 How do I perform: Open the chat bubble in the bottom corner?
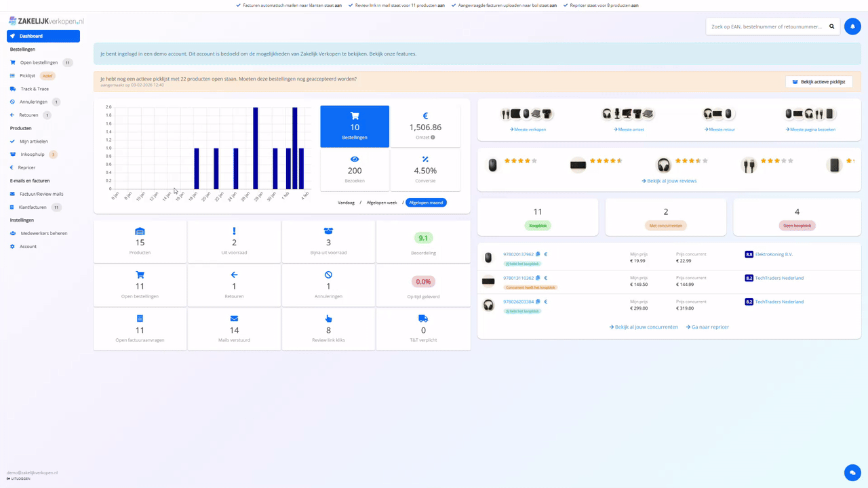click(852, 472)
